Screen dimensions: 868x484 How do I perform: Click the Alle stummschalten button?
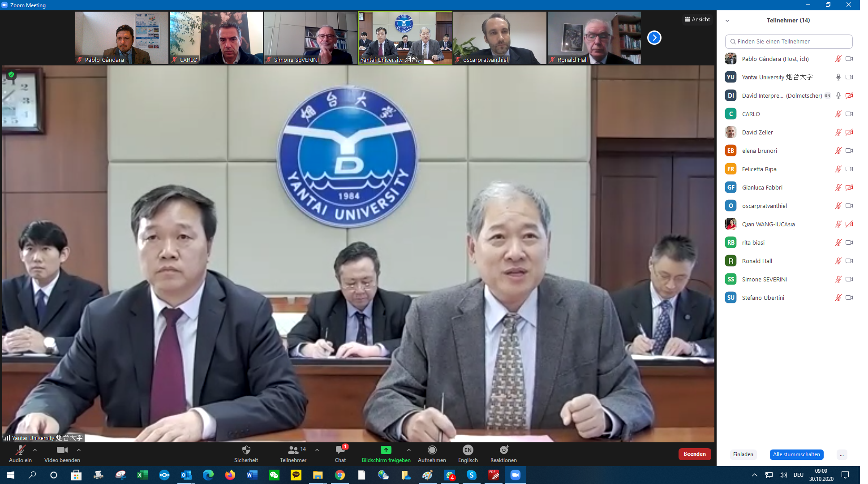tap(796, 454)
